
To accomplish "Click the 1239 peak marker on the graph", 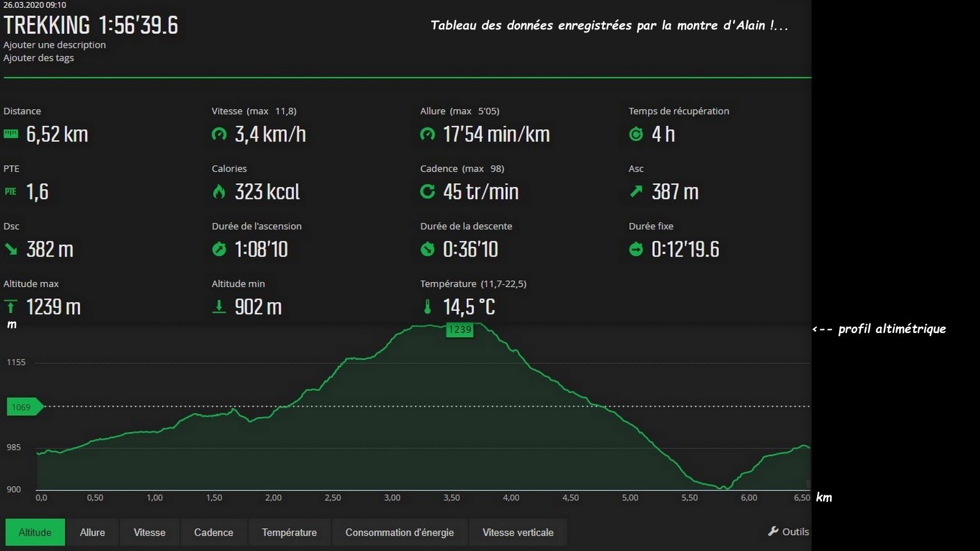I will click(459, 330).
